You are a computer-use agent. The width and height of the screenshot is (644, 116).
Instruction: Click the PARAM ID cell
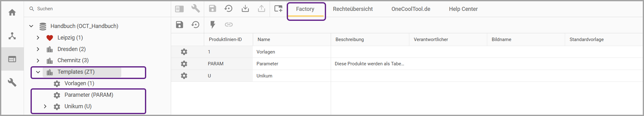pos(228,64)
